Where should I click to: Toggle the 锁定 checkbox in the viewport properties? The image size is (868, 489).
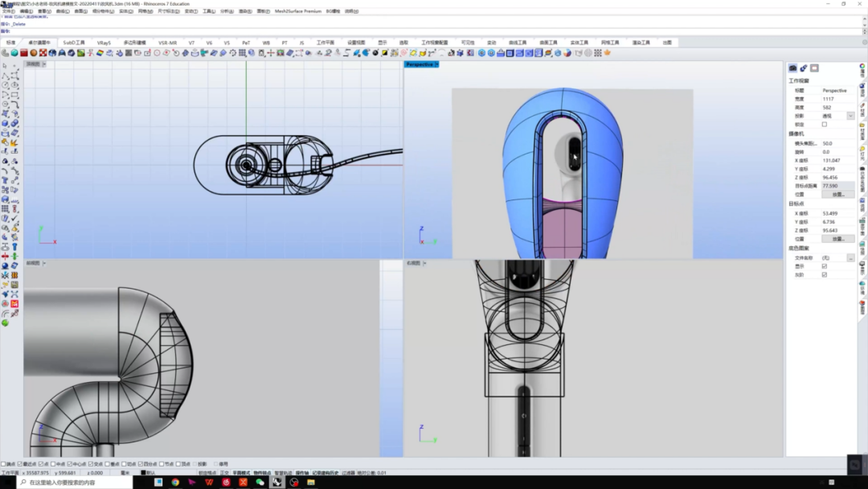pyautogui.click(x=825, y=125)
